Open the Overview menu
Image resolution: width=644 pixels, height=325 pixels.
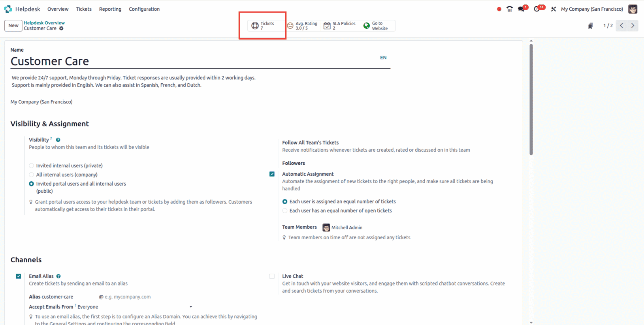(x=58, y=9)
